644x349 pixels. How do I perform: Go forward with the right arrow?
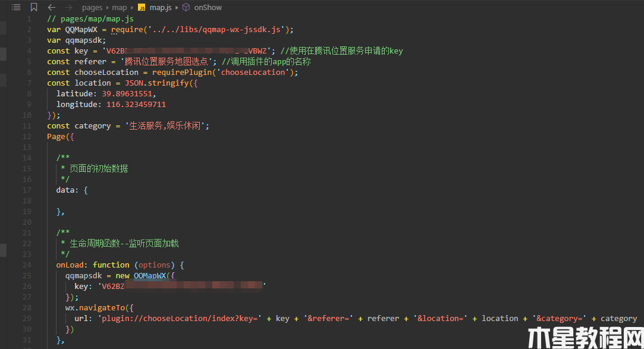[68, 7]
